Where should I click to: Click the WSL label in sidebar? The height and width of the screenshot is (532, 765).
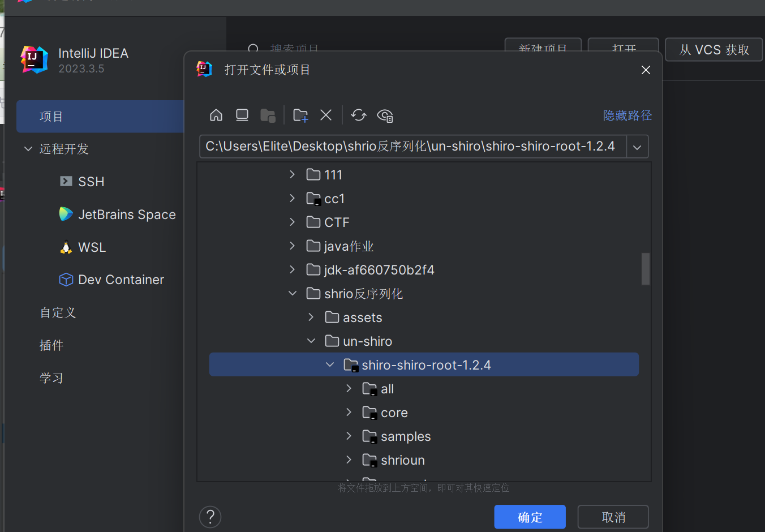(92, 247)
